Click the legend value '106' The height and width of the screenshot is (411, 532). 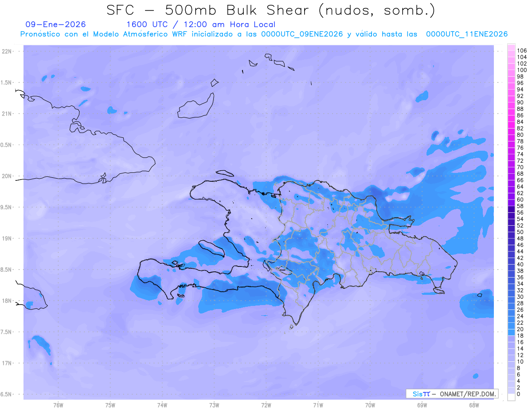[522, 51]
